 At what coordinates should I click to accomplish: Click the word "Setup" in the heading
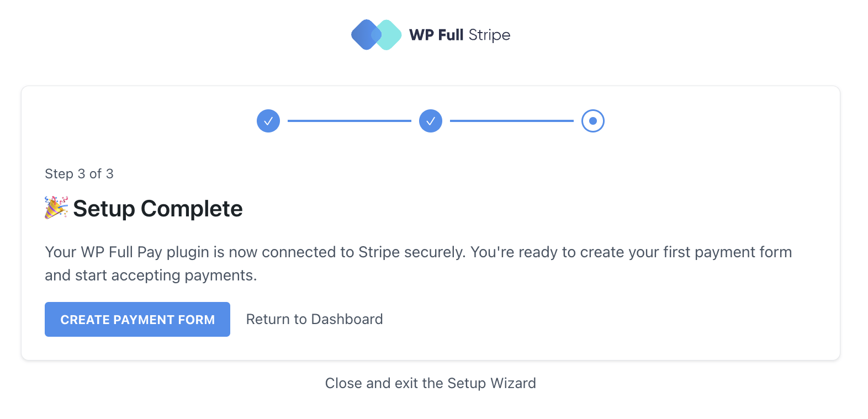104,209
